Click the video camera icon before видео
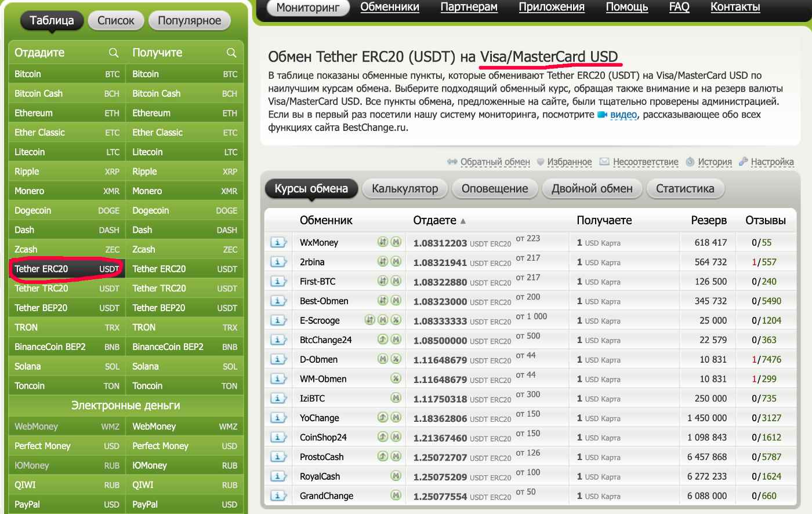Image resolution: width=812 pixels, height=514 pixels. click(x=602, y=115)
